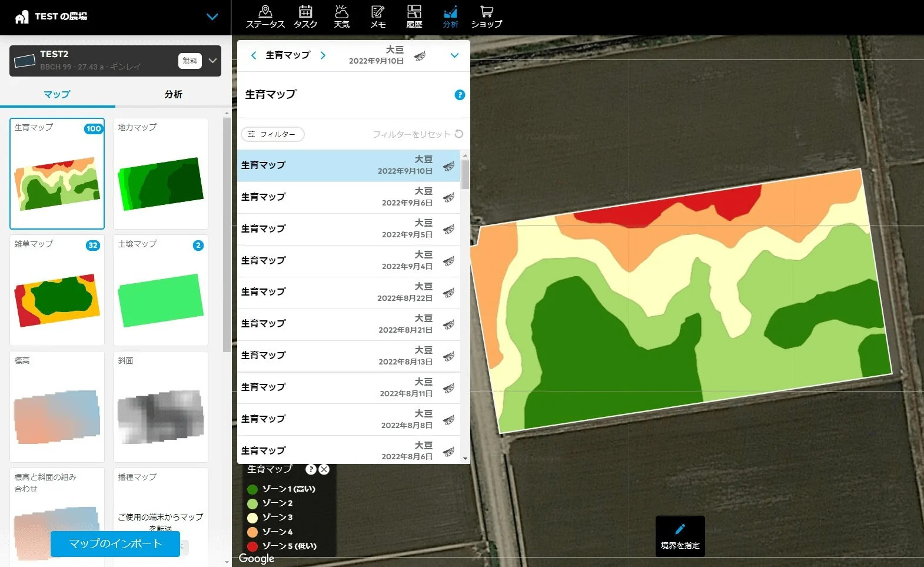Viewport: 924px width, 567px height.
Task: Open the ステータス status icon
Action: [265, 16]
